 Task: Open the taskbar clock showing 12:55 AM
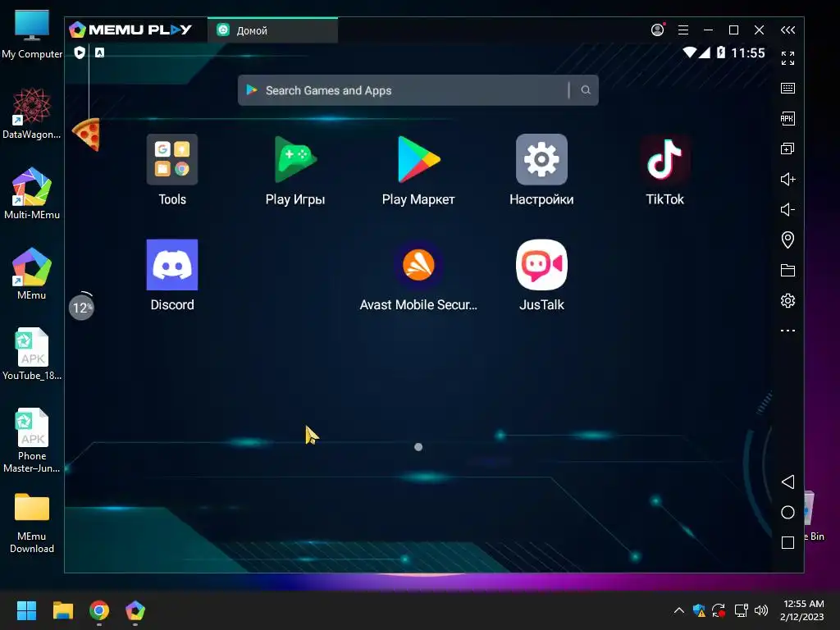(803, 610)
